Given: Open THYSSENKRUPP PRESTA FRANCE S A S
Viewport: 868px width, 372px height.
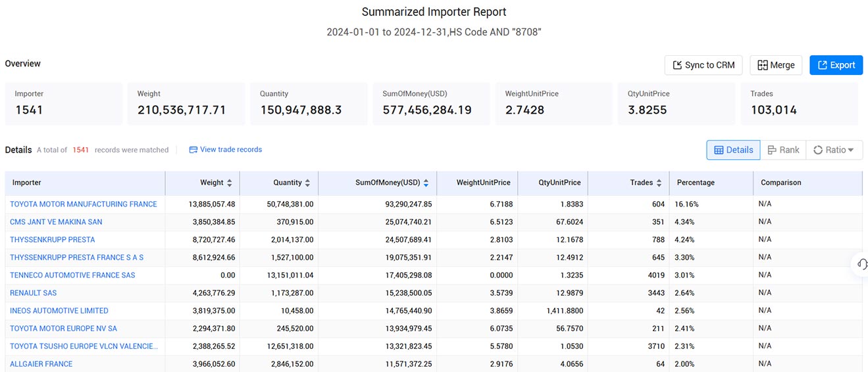Looking at the screenshot, I should pos(76,258).
